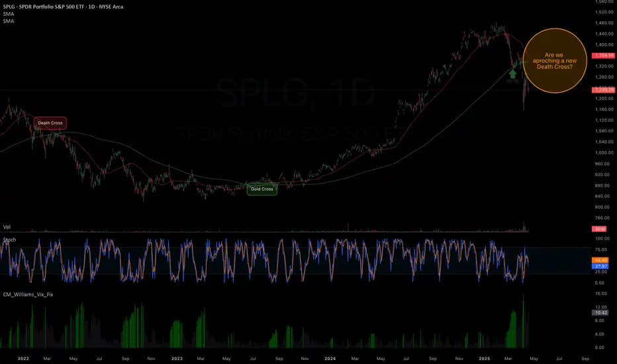Click the 880.00 price axis value
617x364 pixels.
[x=602, y=185]
